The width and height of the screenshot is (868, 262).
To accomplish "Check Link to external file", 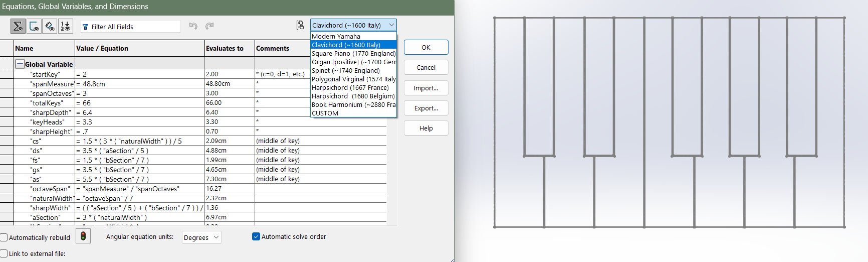I will tap(5, 253).
